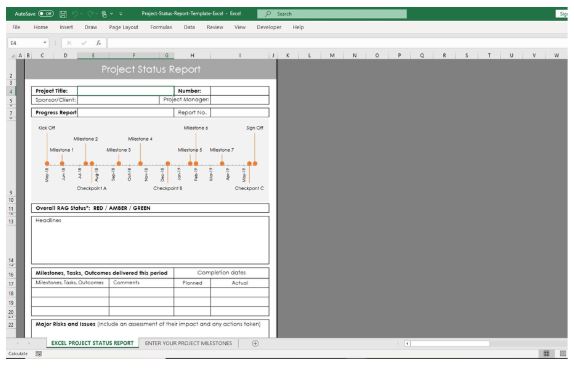
Task: Click the cell next to Number
Action: pyautogui.click(x=240, y=91)
